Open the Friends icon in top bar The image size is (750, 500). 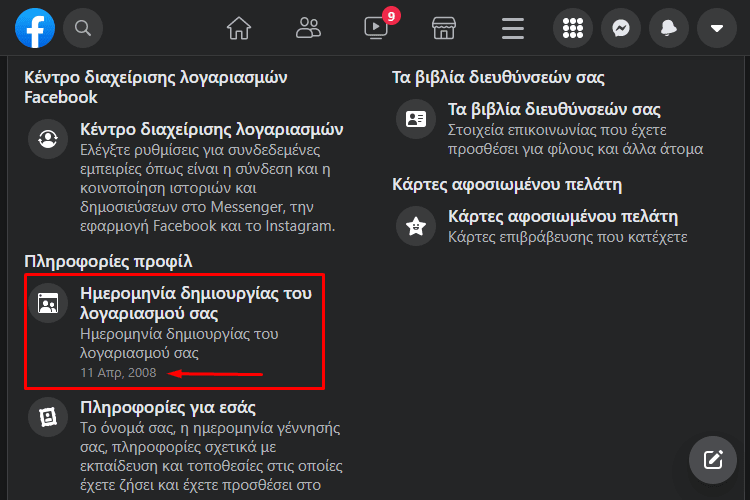(x=308, y=28)
